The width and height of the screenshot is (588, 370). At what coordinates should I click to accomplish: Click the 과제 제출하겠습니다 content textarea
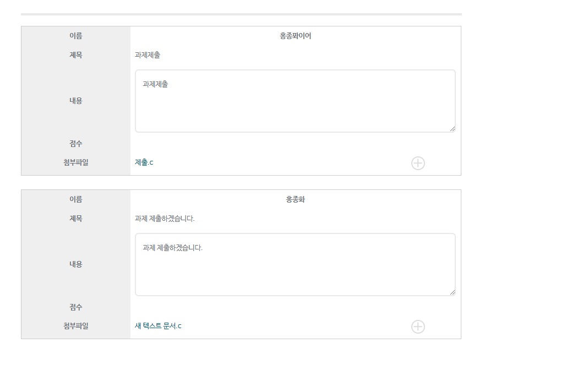pos(295,264)
